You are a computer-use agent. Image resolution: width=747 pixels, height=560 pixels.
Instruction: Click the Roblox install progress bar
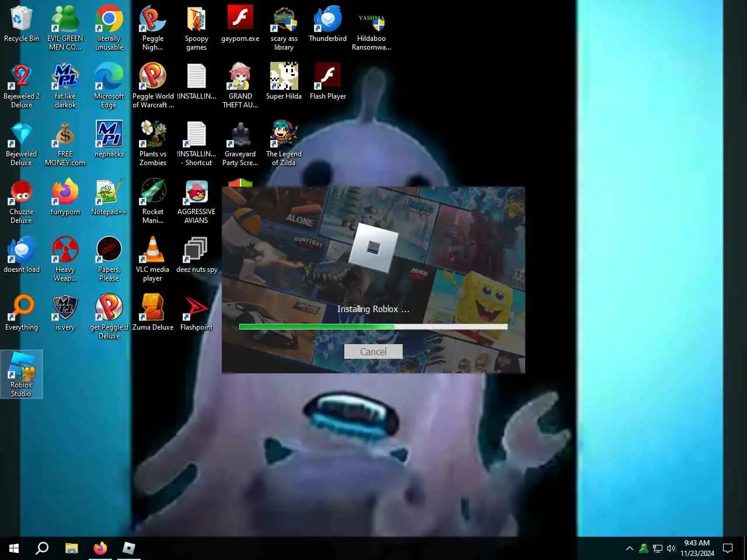coord(373,327)
